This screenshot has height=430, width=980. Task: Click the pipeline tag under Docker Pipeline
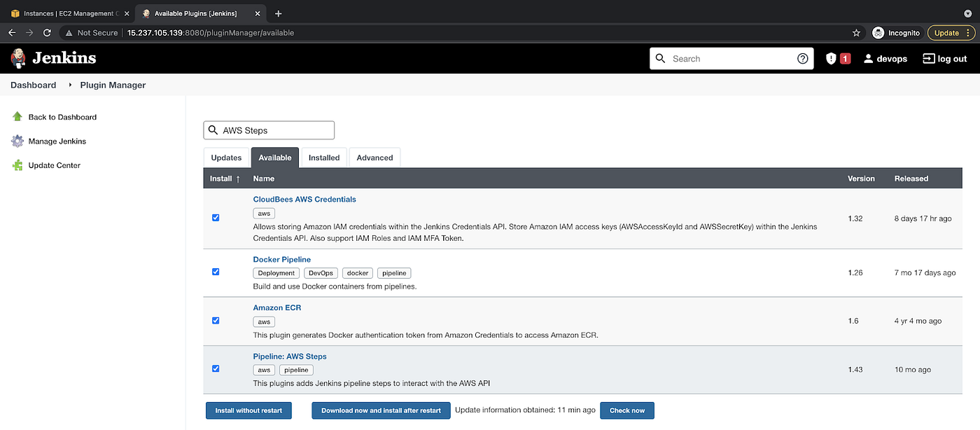tap(394, 273)
